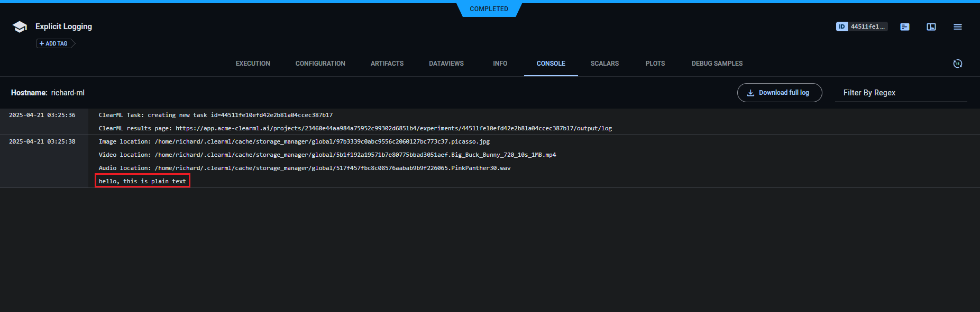
Task: Open the split details view icon
Action: [931, 27]
